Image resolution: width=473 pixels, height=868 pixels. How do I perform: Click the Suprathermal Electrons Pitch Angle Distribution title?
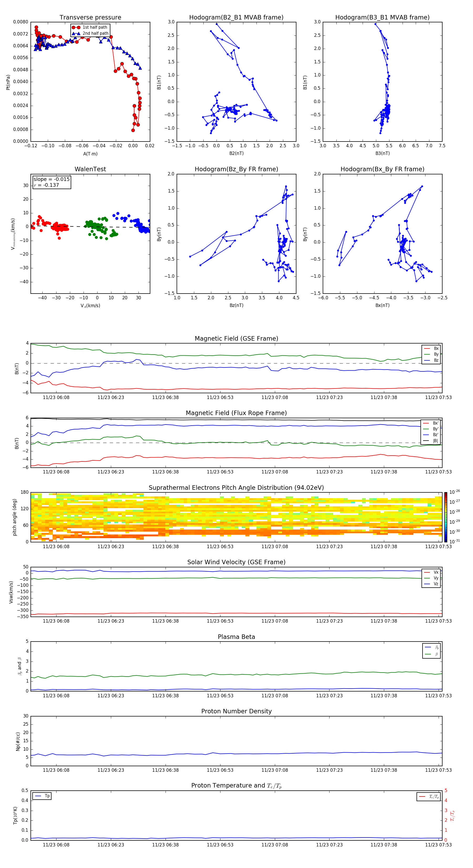pos(236,488)
